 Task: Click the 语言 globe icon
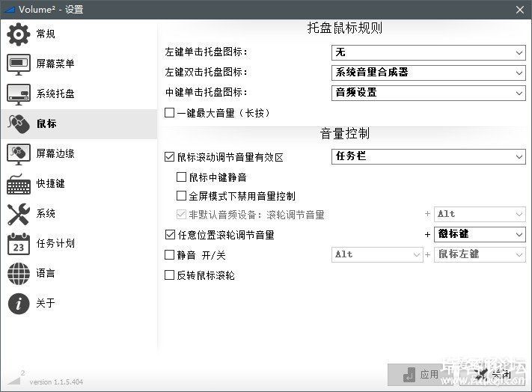point(19,274)
